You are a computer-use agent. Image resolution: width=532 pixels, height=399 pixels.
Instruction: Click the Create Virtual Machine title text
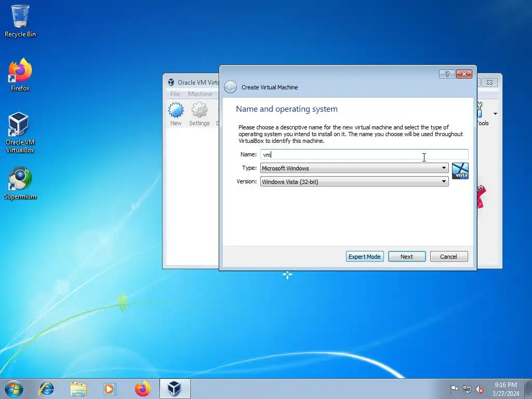(x=270, y=87)
